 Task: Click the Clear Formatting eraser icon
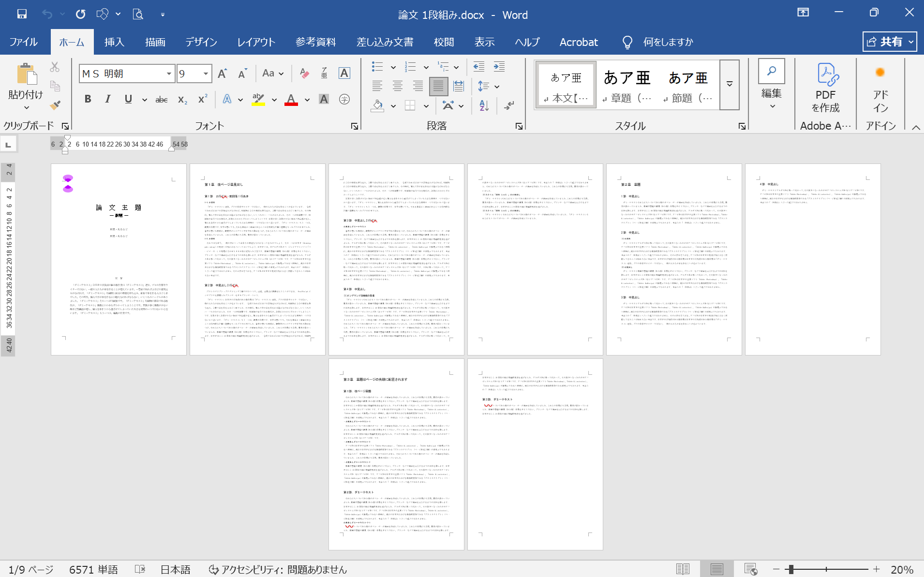pos(304,74)
